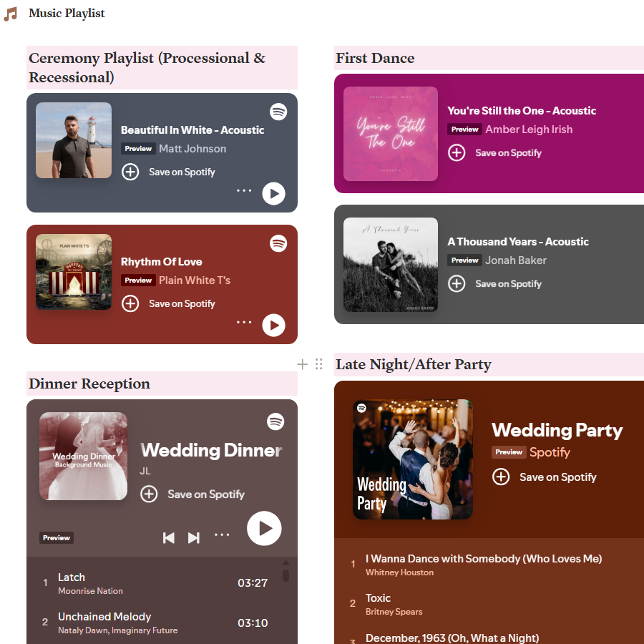Save Wedding Dinner playlist on Spotify
644x644 pixels.
(x=149, y=494)
